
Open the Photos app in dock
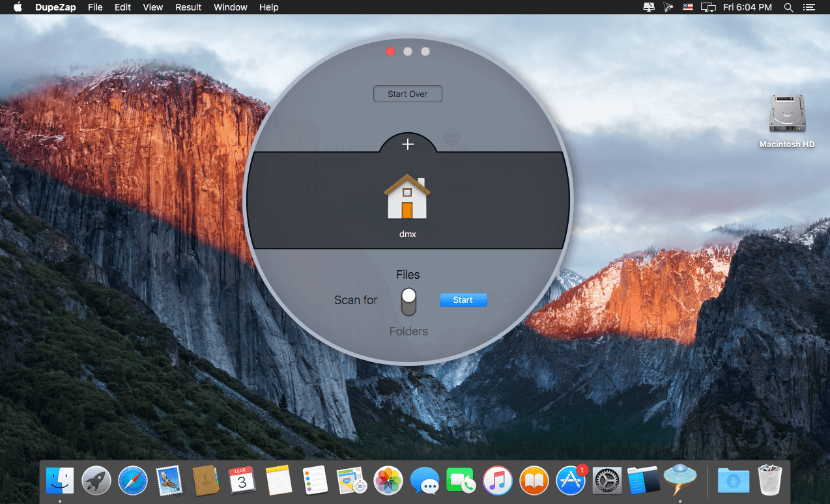pyautogui.click(x=388, y=482)
